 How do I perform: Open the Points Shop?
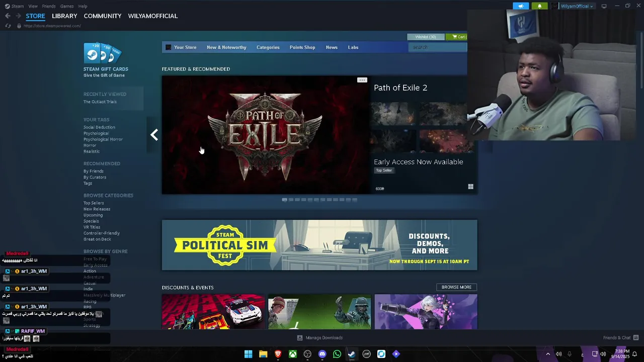[302, 47]
